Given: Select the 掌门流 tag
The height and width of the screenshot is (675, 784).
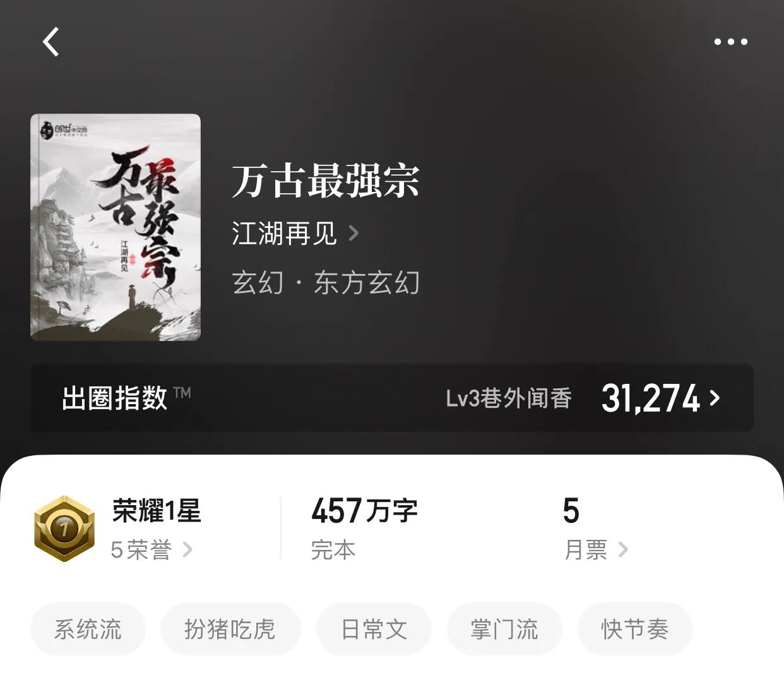Looking at the screenshot, I should tap(504, 629).
